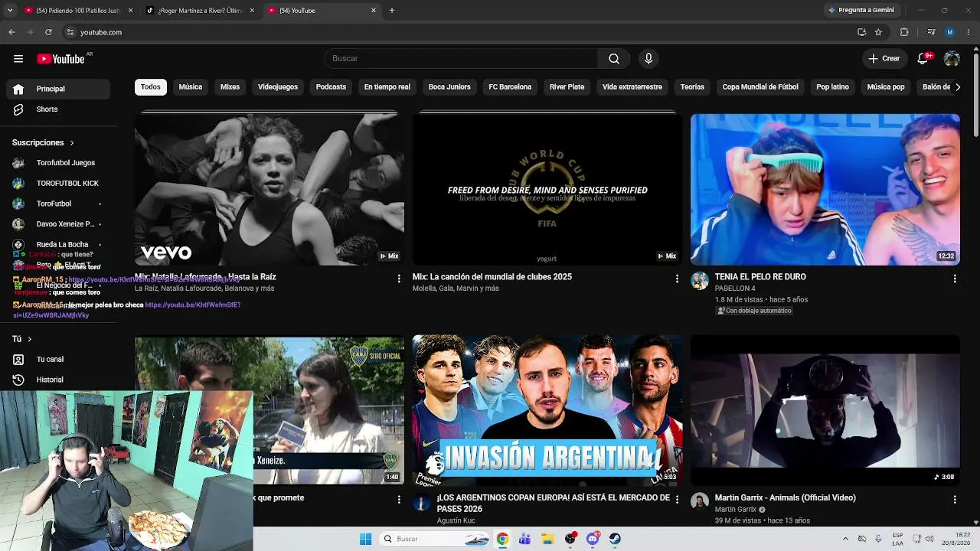Select the FC Barcelona filter chip

click(x=510, y=87)
